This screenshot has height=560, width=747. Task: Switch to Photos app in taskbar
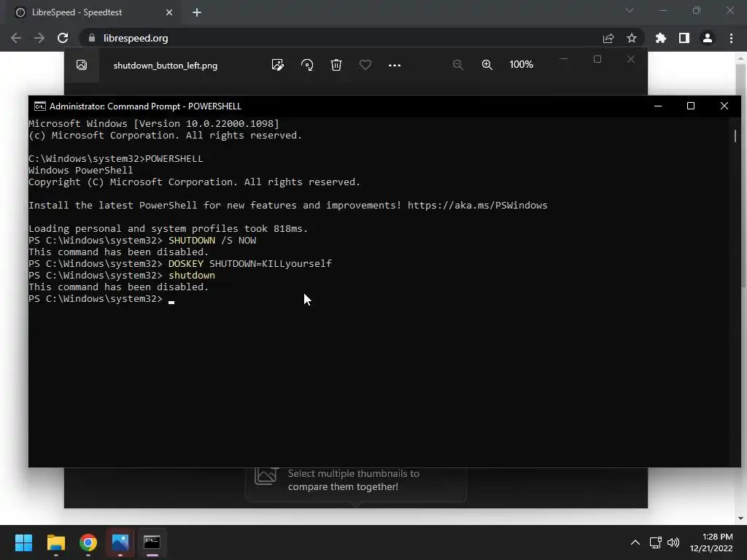(x=120, y=542)
